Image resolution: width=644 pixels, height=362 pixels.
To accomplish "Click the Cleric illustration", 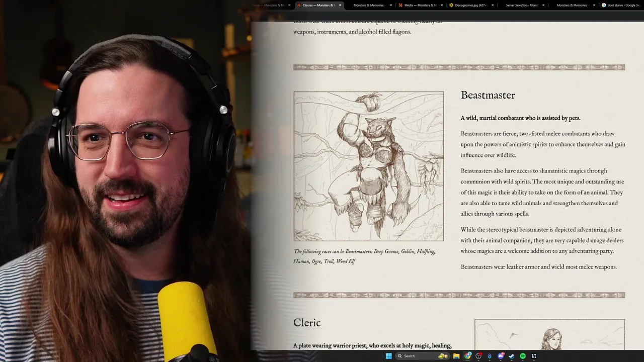I will [549, 335].
